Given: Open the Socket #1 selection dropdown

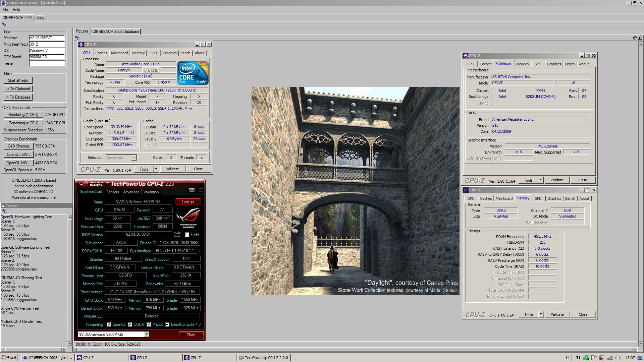Looking at the screenshot, I should coord(134,158).
